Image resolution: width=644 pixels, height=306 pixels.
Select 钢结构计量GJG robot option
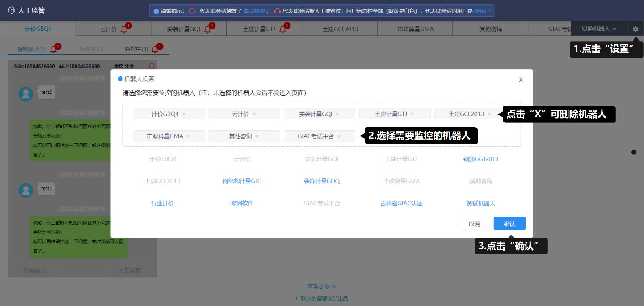click(242, 181)
